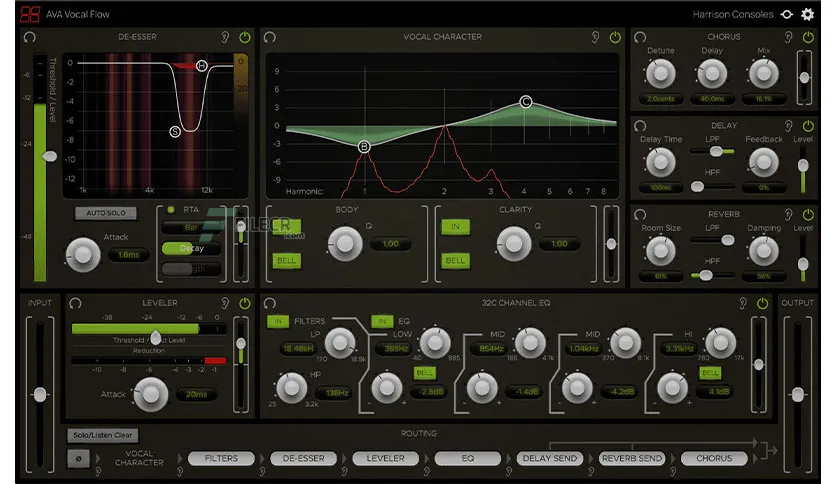
Task: Select the EQ module in routing
Action: [468, 458]
